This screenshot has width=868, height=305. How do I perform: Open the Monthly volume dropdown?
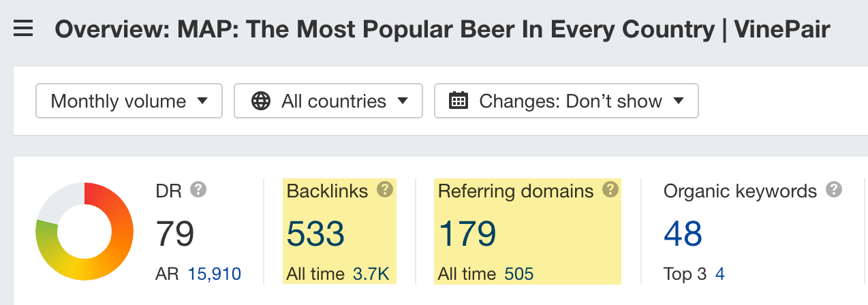[129, 101]
